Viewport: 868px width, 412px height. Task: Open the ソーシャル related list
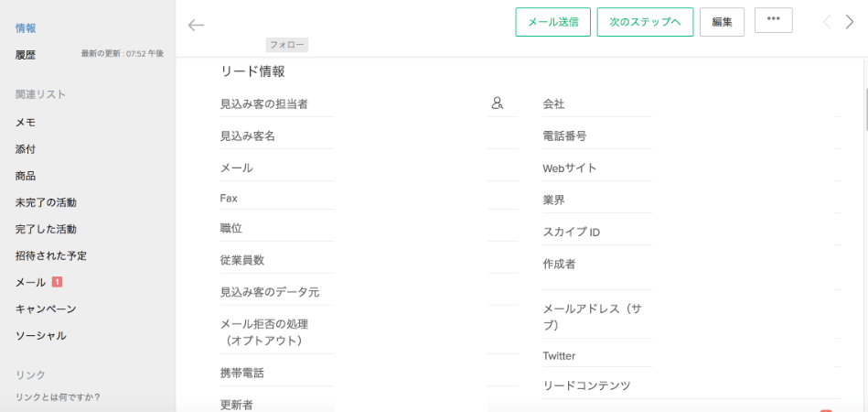click(x=41, y=335)
